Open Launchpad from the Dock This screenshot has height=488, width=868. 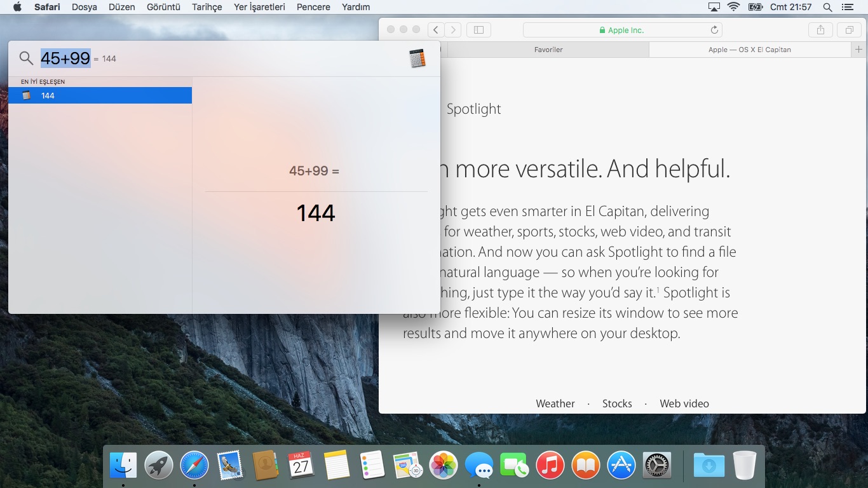[159, 466]
